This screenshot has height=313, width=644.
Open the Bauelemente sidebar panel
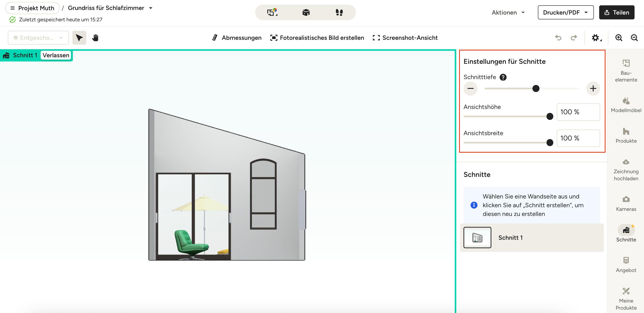point(626,71)
